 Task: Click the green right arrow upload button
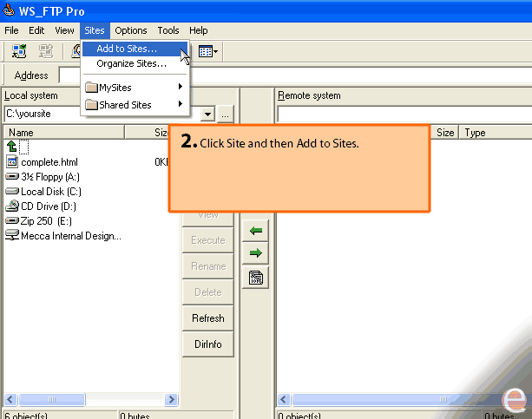(256, 253)
